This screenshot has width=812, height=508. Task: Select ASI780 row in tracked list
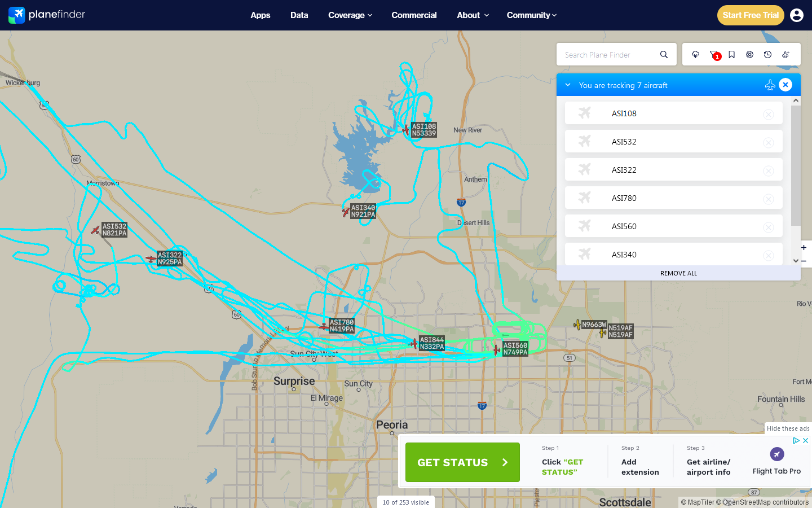point(674,198)
